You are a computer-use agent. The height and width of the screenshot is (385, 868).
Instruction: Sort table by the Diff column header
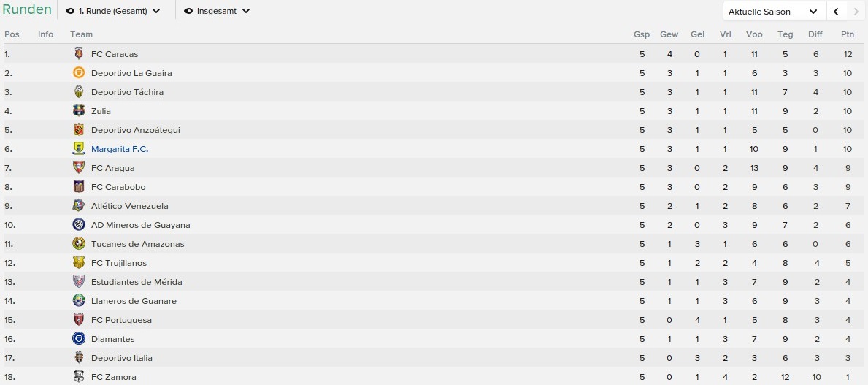pyautogui.click(x=815, y=34)
